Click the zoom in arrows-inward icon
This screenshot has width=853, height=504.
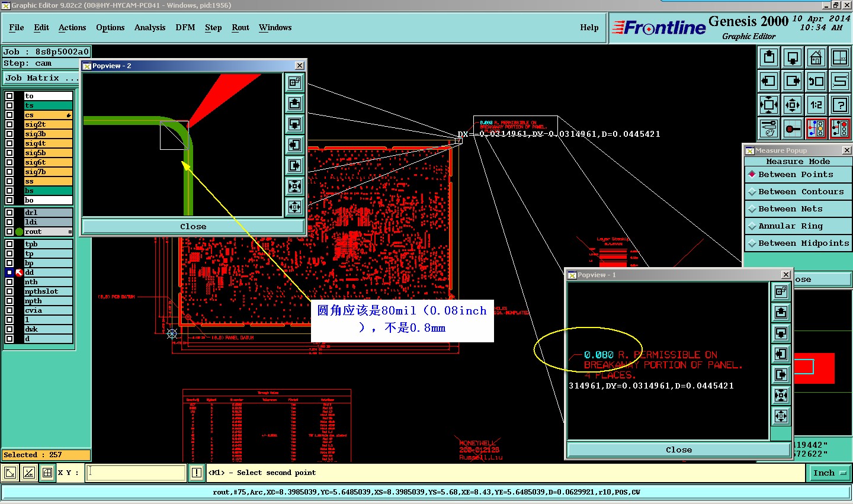(x=769, y=105)
